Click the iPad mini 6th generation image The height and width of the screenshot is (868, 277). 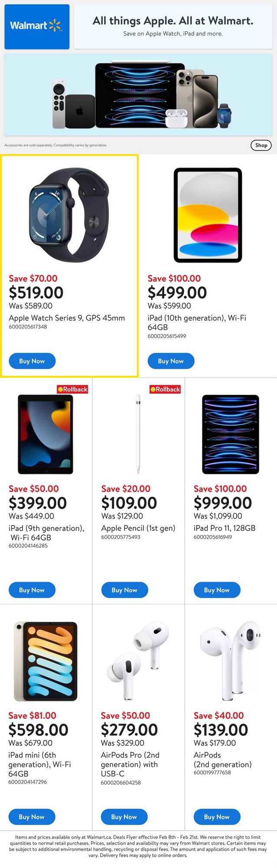click(46, 661)
